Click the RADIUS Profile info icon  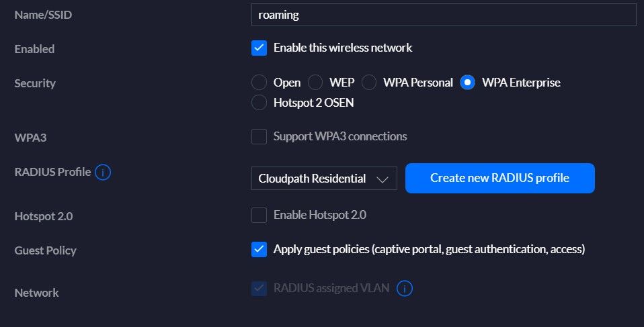point(103,173)
